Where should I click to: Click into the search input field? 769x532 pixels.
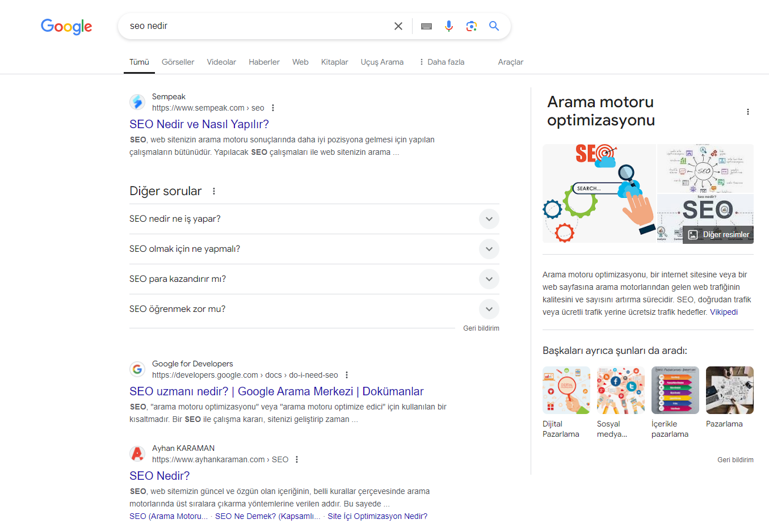click(x=255, y=26)
